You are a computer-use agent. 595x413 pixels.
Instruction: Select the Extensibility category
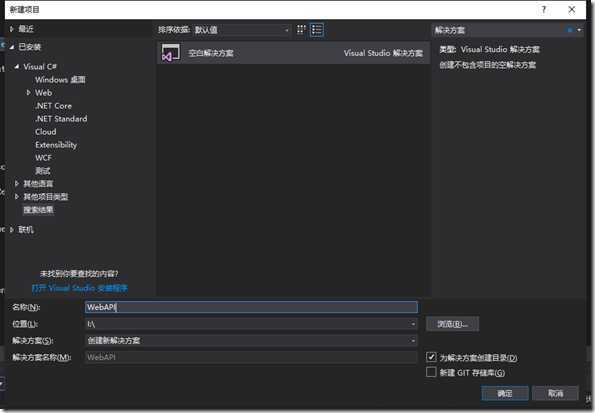(x=56, y=145)
